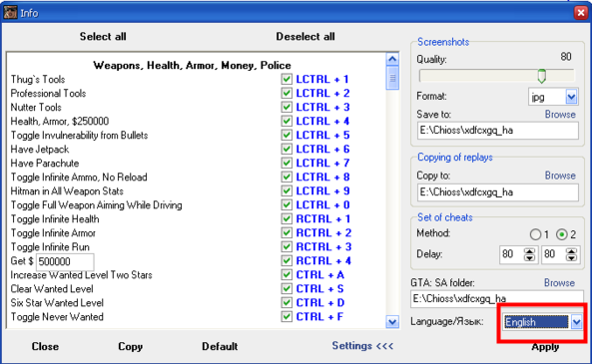The image size is (592, 364).
Task: Click the Get $ amount input field
Action: click(x=65, y=261)
